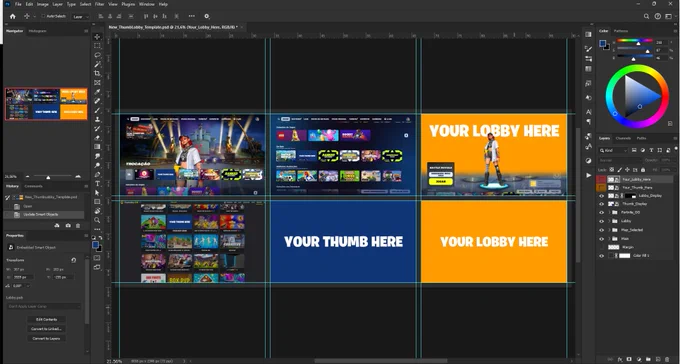This screenshot has width=680, height=364.
Task: Click the Navigator document thumbnail preview
Action: click(46, 104)
